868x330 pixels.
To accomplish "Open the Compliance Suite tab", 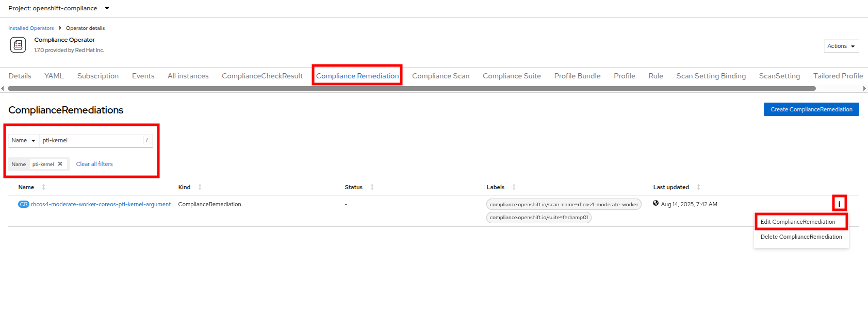I will (512, 76).
